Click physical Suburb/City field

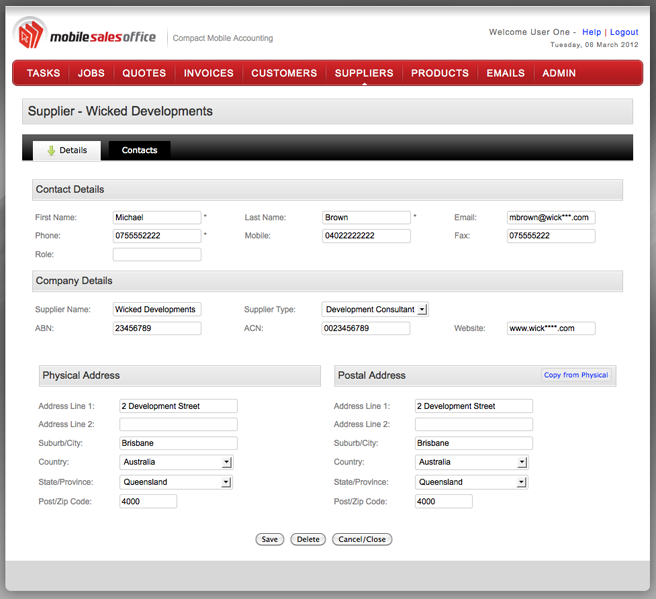coord(178,443)
